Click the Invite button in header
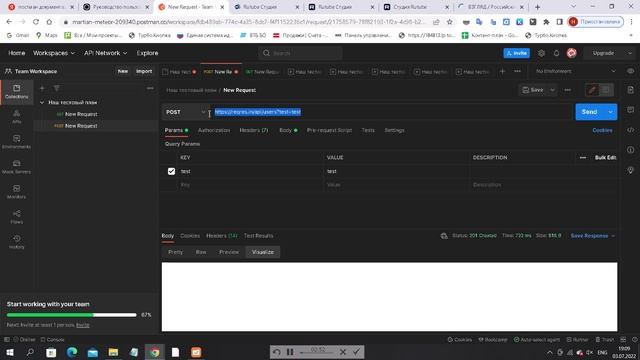Image resolution: width=640 pixels, height=360 pixels. click(x=517, y=53)
